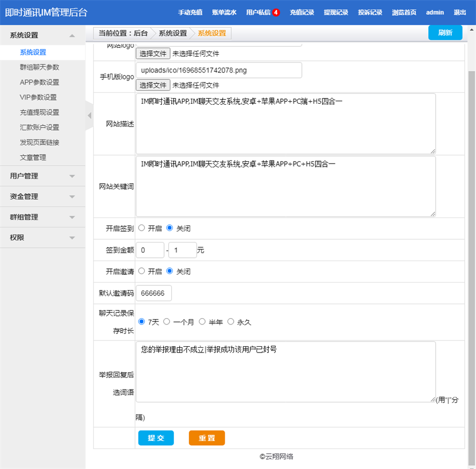Open the 提现记录 page from top navigation
The image size is (476, 469).
click(x=336, y=12)
